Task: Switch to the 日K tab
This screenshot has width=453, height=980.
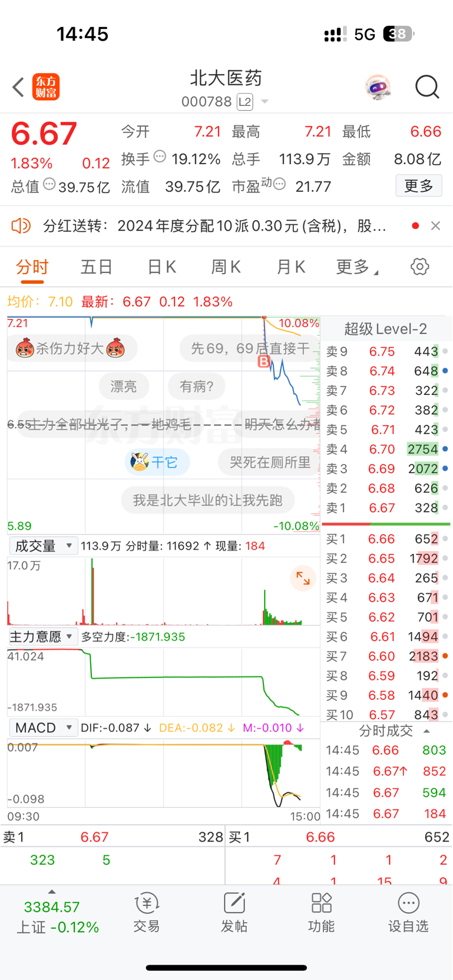Action: (161, 267)
